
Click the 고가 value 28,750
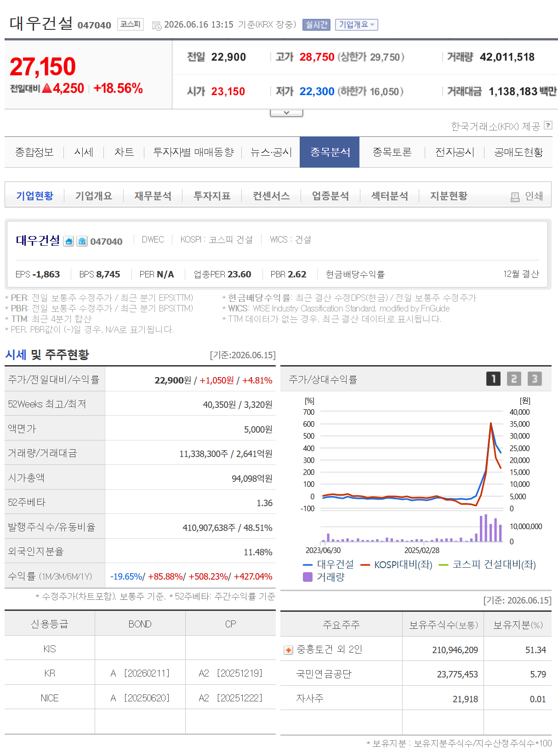click(x=317, y=57)
